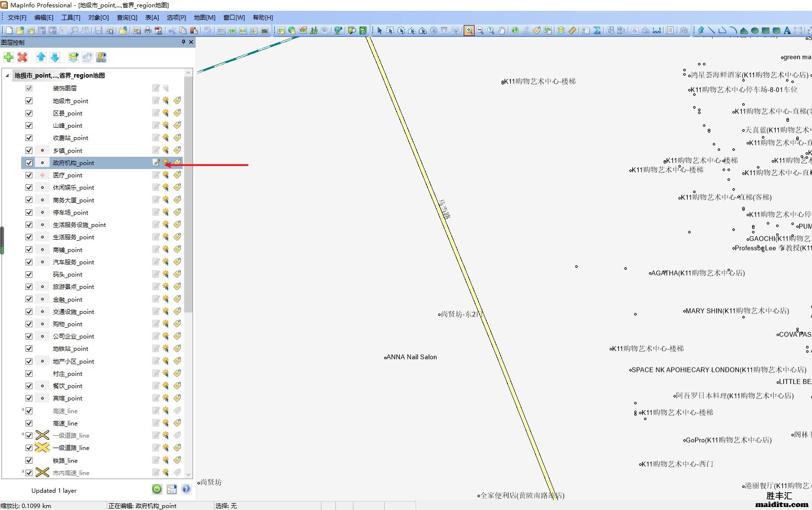Toggle checkbox for 地铁站_point layer
The image size is (812, 510).
tap(29, 348)
